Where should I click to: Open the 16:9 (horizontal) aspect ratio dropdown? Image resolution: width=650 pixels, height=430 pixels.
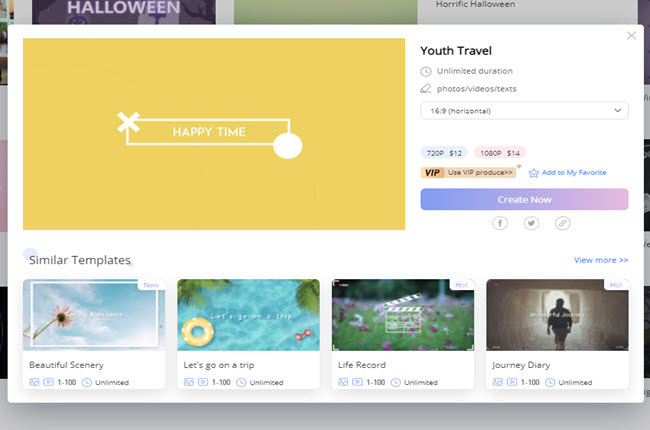point(524,110)
